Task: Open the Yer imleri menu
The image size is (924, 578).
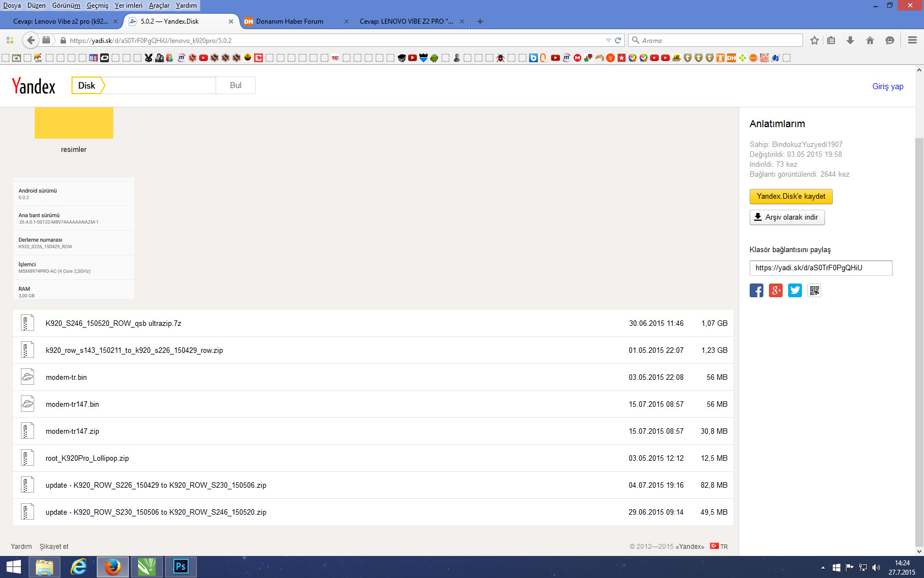Action: point(129,6)
